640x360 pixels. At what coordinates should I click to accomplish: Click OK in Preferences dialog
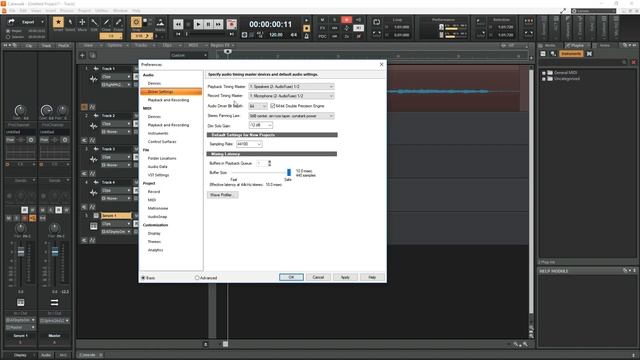coord(291,277)
